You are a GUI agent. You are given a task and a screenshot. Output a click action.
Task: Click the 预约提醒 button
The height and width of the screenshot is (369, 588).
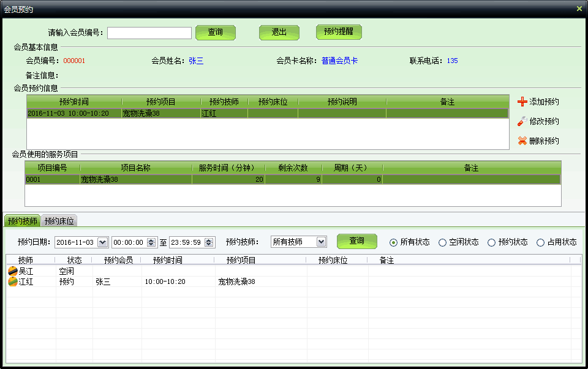[x=339, y=32]
